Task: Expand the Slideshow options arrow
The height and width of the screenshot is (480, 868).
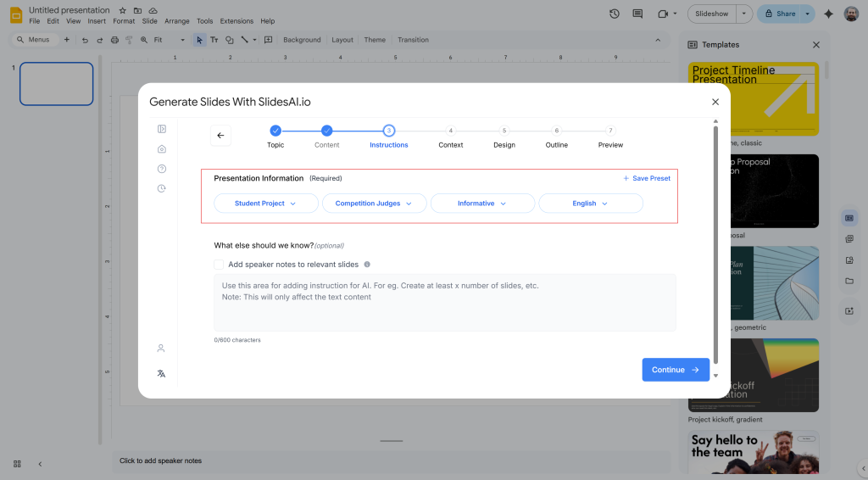Action: [744, 14]
